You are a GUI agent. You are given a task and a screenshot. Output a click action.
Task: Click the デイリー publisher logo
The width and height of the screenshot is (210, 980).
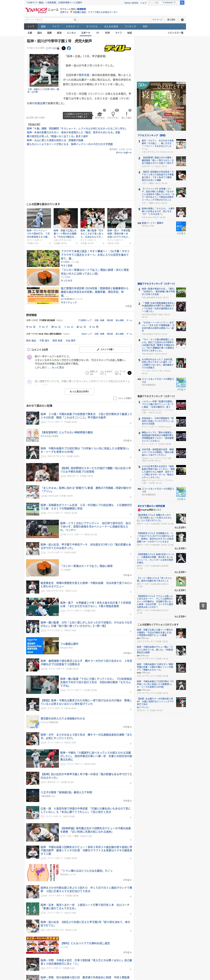118,48
